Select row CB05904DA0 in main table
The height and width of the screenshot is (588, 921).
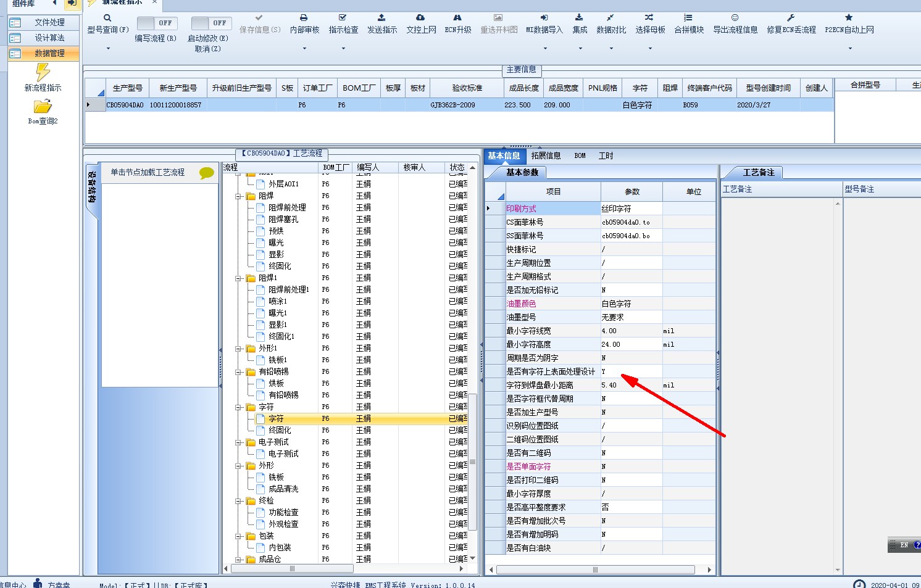[x=459, y=106]
